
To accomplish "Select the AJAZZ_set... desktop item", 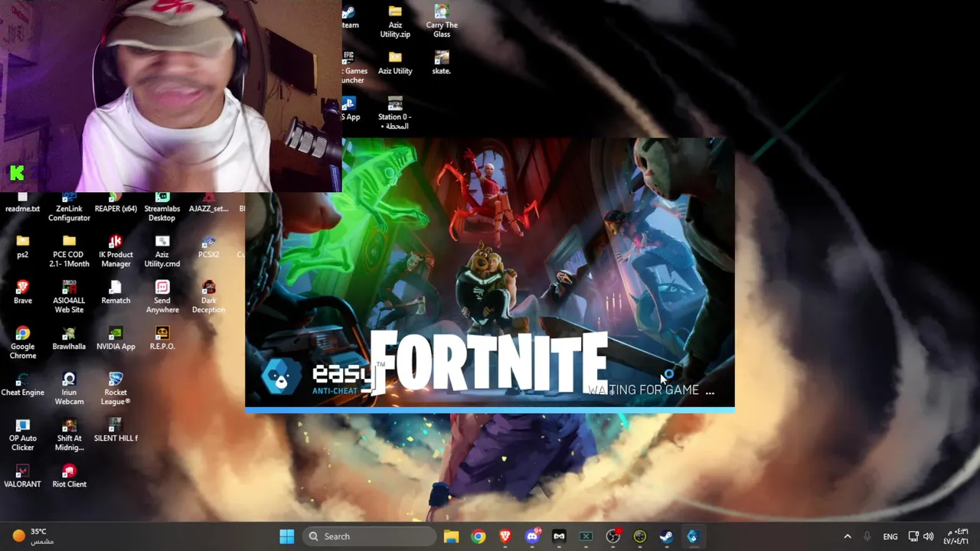I will point(208,204).
